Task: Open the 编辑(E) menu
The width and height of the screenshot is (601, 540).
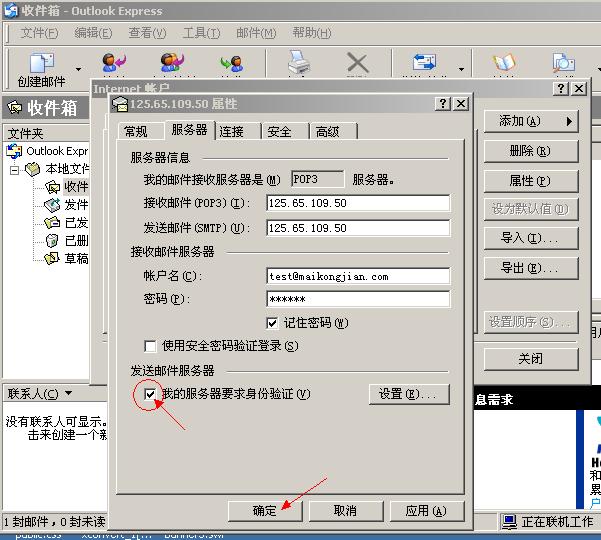Action: pos(93,33)
